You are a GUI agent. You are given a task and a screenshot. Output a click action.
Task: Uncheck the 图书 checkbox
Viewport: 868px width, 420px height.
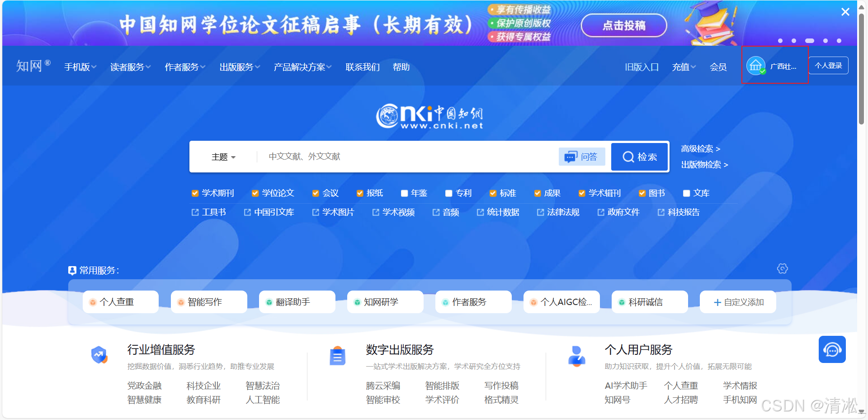[642, 193]
